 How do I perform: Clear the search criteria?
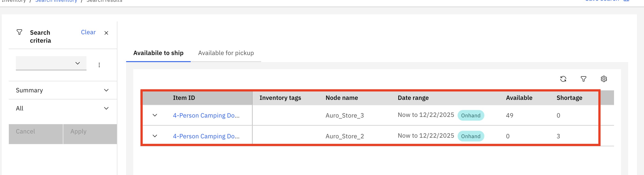point(88,32)
